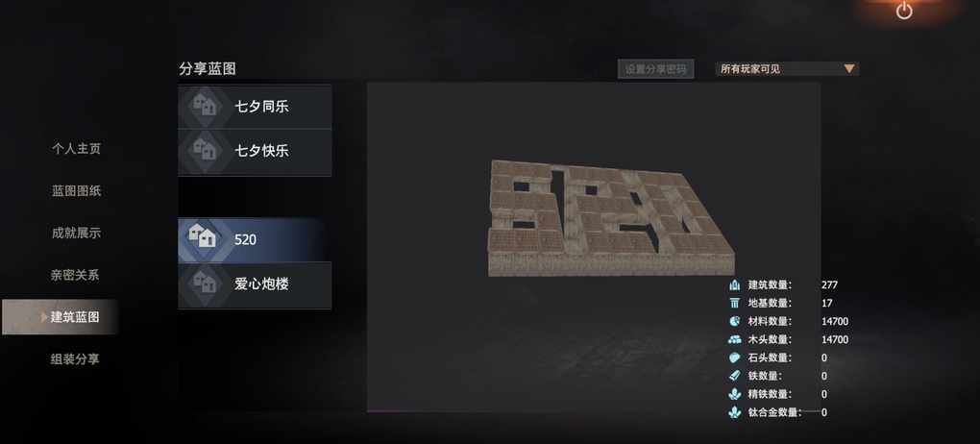
Task: Click the house icon beside 七夕同乐
Action: [x=204, y=107]
